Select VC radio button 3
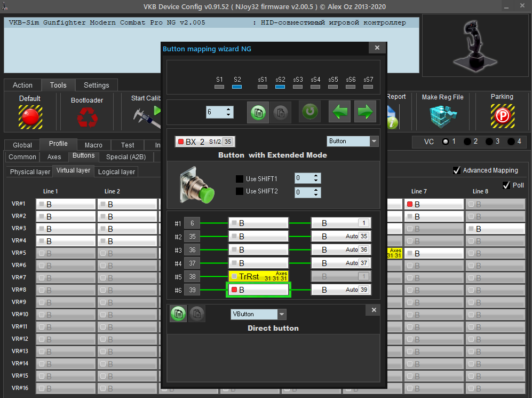 point(489,142)
